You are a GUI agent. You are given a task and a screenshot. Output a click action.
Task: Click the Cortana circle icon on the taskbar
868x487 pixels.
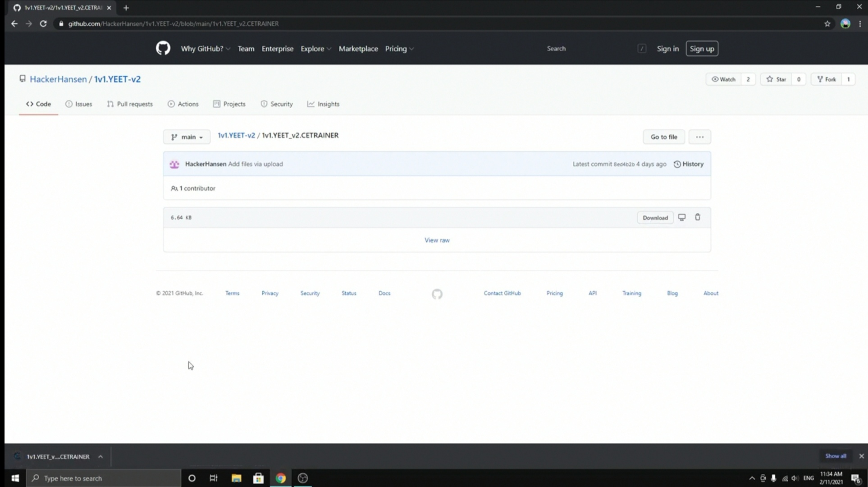(192, 478)
